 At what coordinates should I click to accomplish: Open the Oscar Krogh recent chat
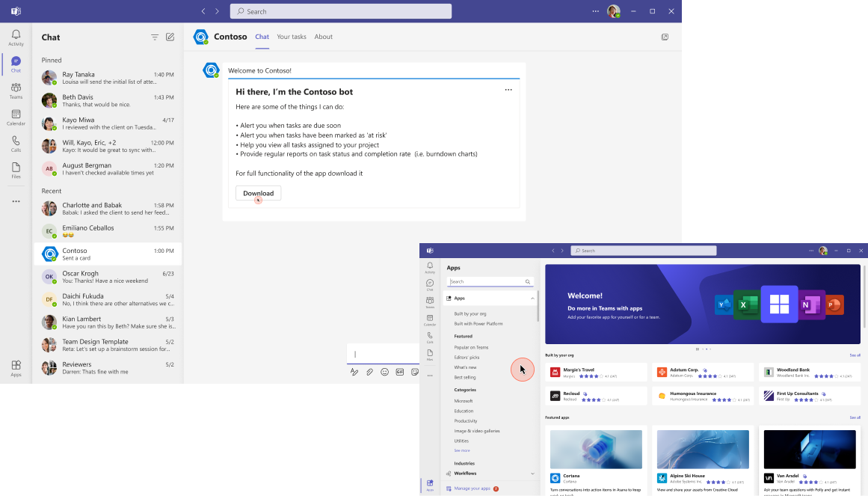coord(108,277)
